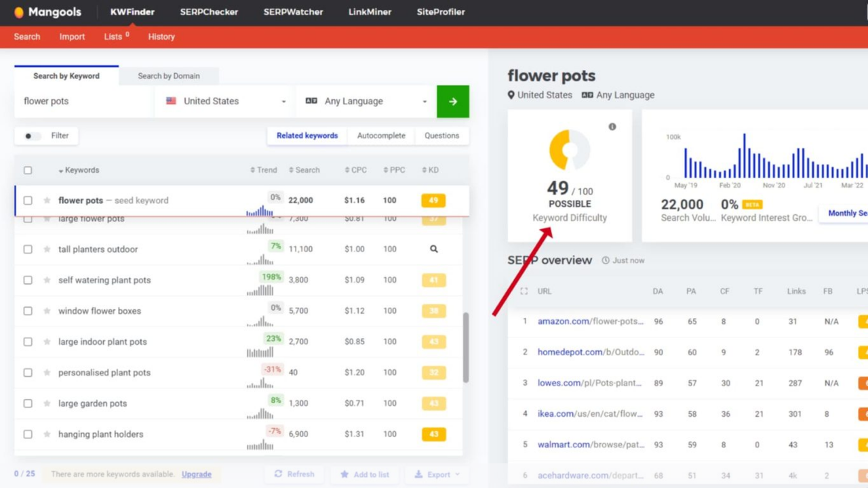Star the self watering plant pots keyword
The image size is (868, 488).
(47, 280)
